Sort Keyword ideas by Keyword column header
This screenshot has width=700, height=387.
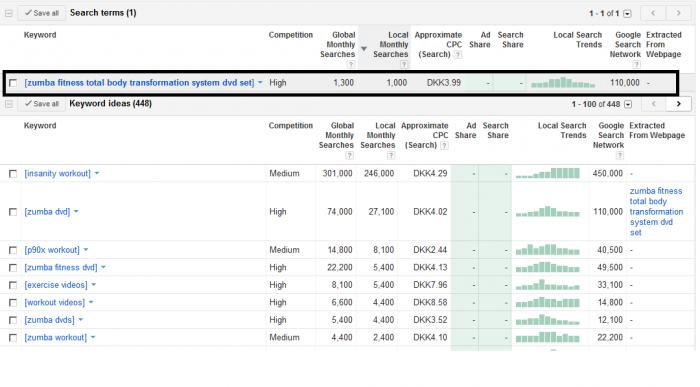click(x=40, y=125)
